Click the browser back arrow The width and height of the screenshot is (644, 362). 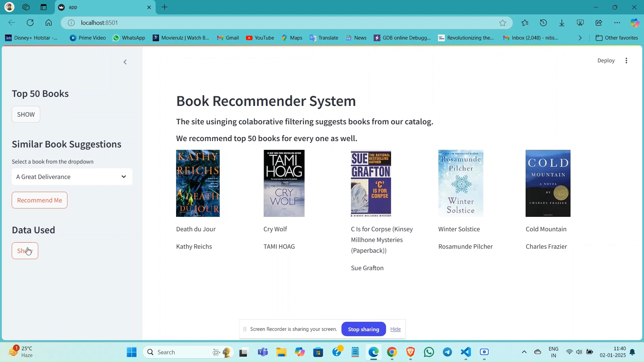(11, 23)
